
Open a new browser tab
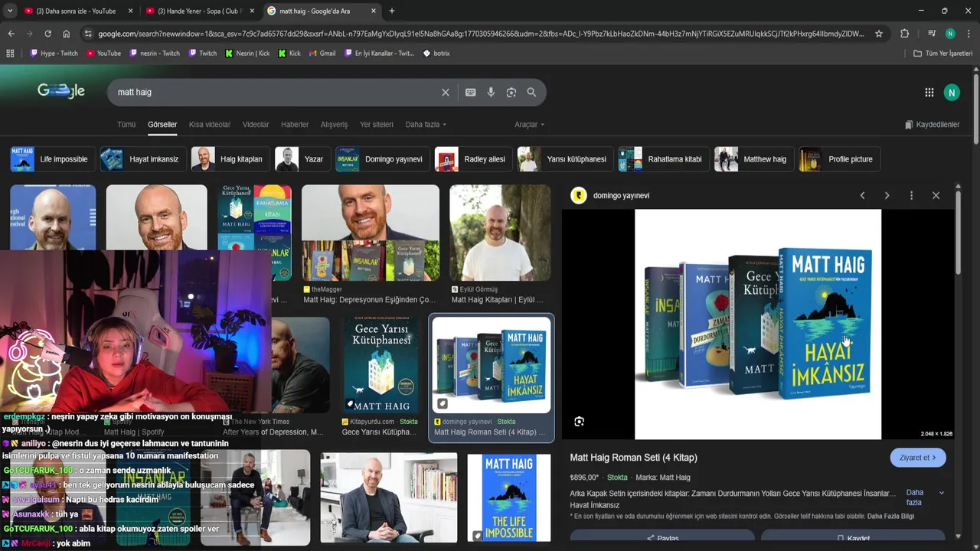click(x=392, y=11)
